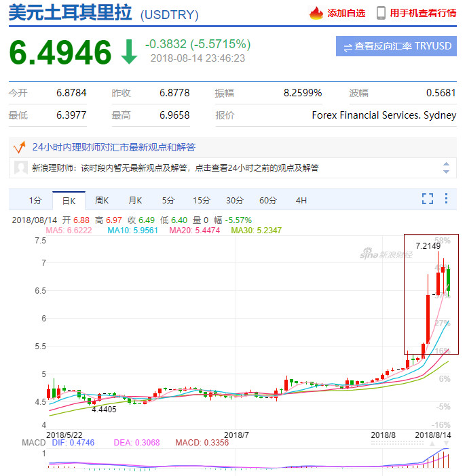This screenshot has height=476, width=467.
Task: Switch to the 15分 interval tab
Action: pyautogui.click(x=202, y=200)
